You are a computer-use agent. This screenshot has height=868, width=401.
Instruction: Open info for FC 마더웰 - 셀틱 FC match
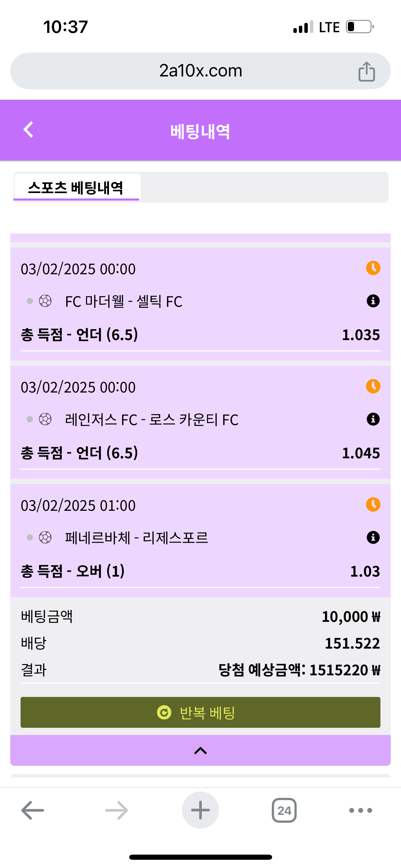pyautogui.click(x=373, y=301)
